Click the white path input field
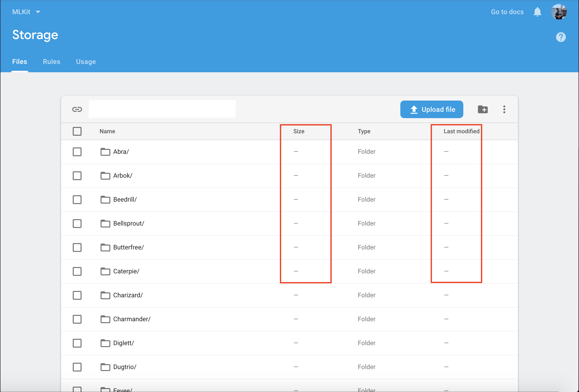Viewport: 579px width, 392px height. pyautogui.click(x=162, y=109)
